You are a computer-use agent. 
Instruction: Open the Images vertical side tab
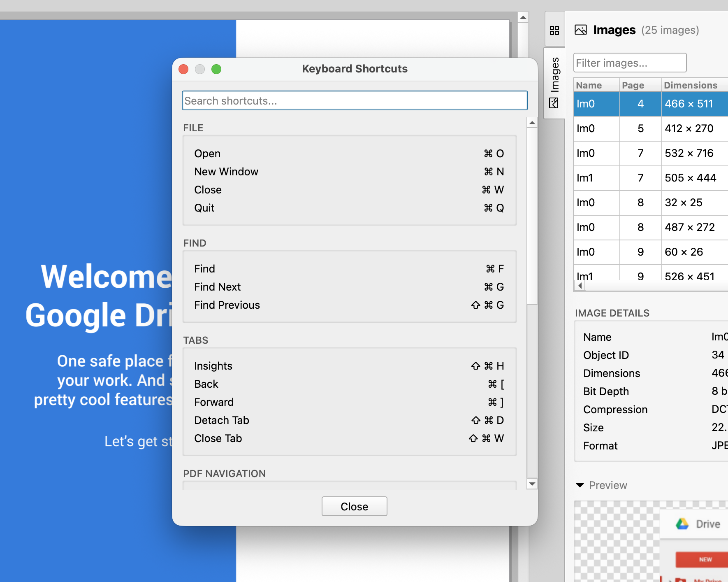point(554,83)
